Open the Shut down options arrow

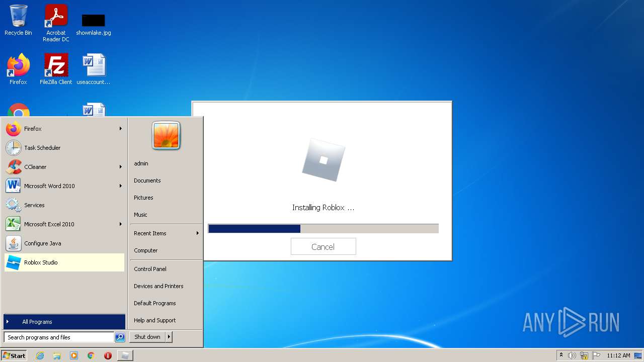[x=169, y=337]
